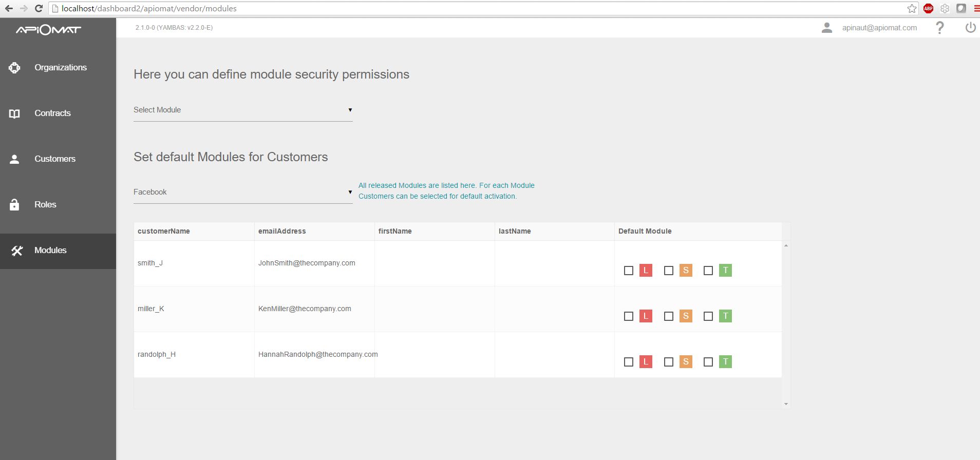Click the Adblock Plus extension icon

(928, 8)
